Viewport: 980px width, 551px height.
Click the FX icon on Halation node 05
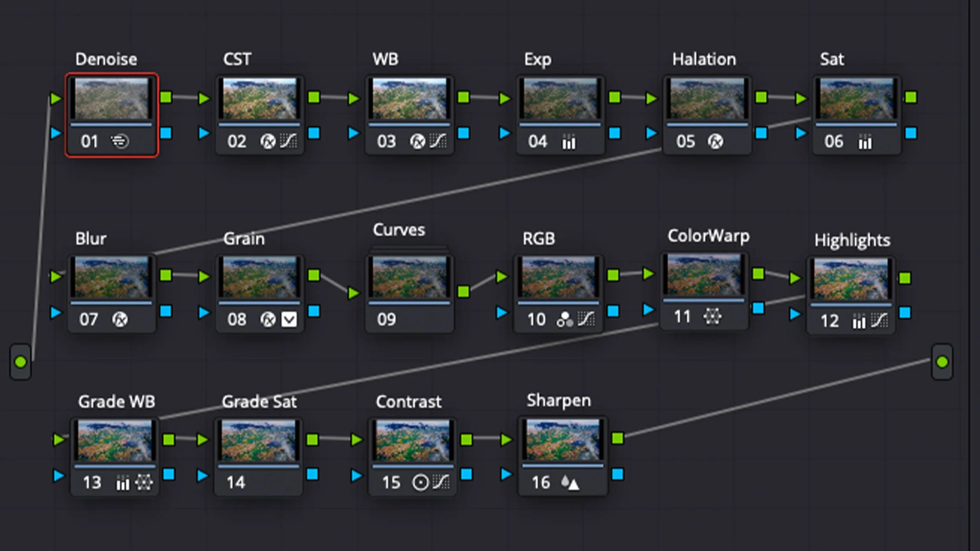[716, 141]
